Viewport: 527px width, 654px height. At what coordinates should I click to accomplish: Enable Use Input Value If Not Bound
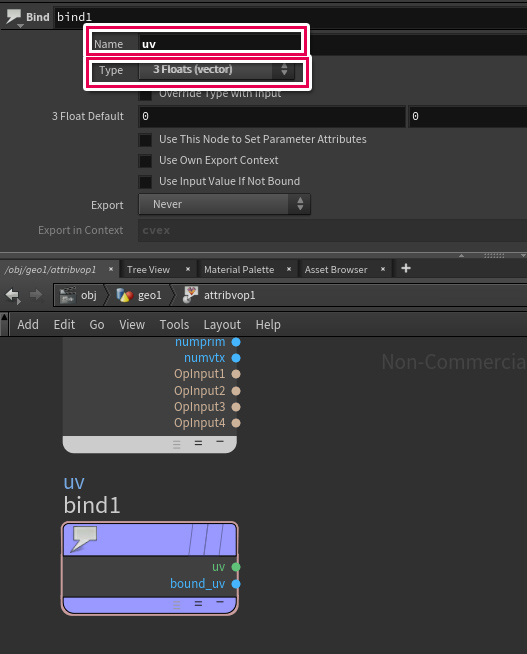point(146,182)
